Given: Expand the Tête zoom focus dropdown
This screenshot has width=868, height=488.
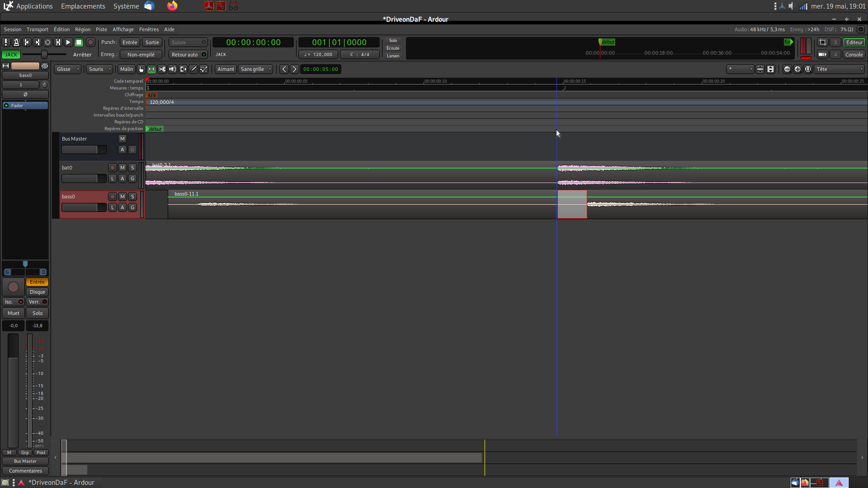Looking at the screenshot, I should (x=840, y=69).
